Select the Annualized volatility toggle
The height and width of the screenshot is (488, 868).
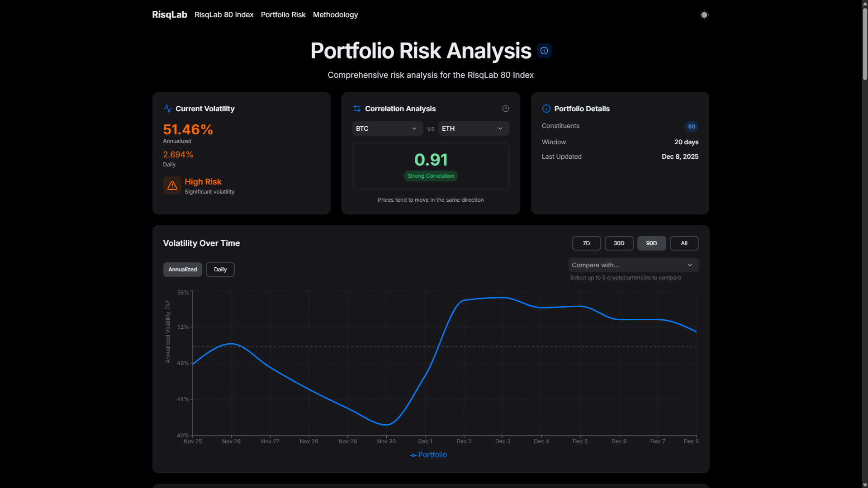[x=182, y=269]
